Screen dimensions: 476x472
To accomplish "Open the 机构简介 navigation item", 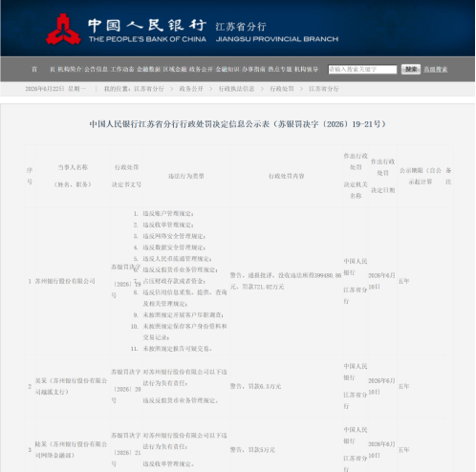I will click(70, 69).
